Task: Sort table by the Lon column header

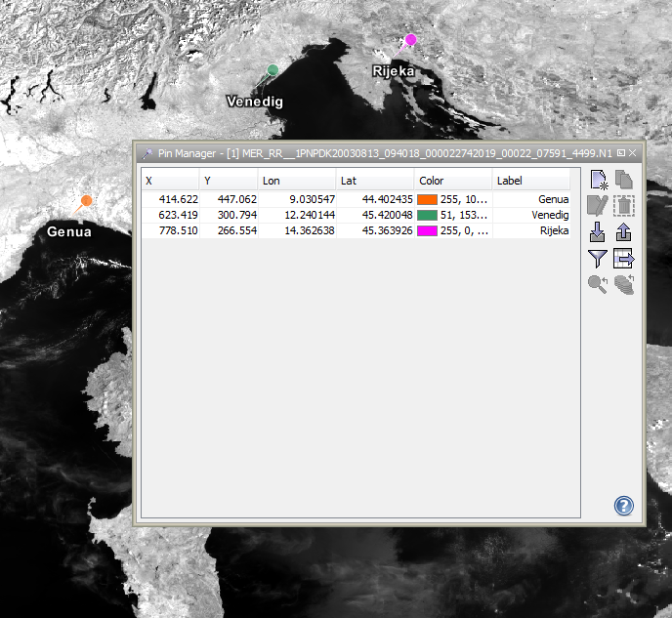Action: coord(296,181)
